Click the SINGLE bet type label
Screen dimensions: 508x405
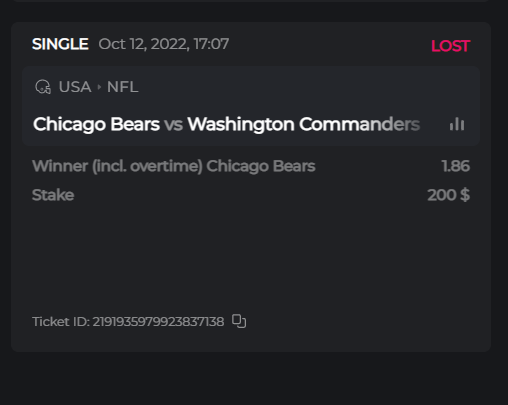coord(60,44)
